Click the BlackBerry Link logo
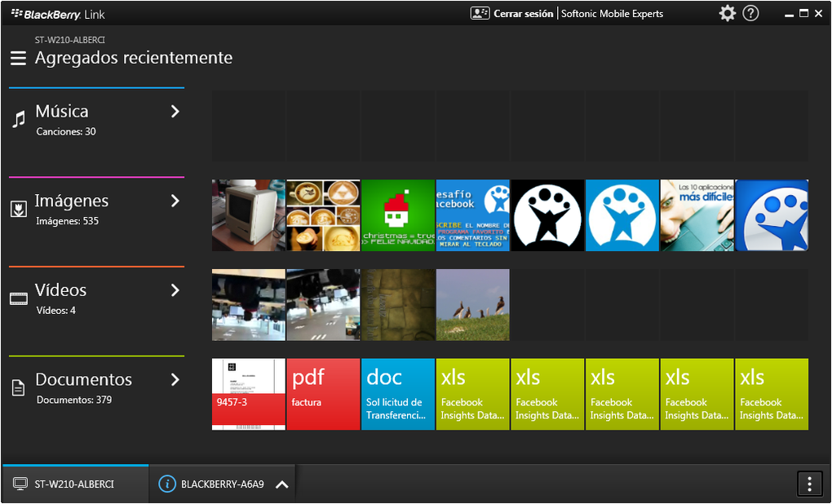This screenshot has height=504, width=832. coord(58,15)
